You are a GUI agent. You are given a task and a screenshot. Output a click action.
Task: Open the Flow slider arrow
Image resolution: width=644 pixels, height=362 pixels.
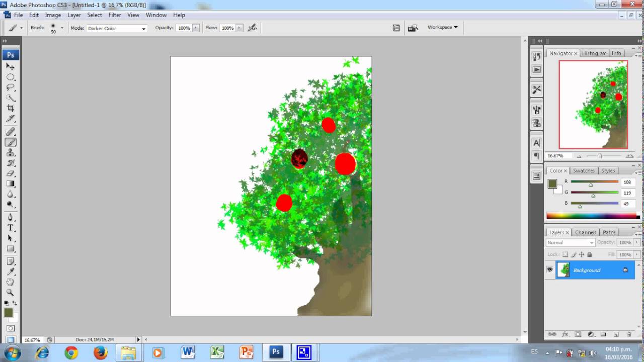point(239,28)
